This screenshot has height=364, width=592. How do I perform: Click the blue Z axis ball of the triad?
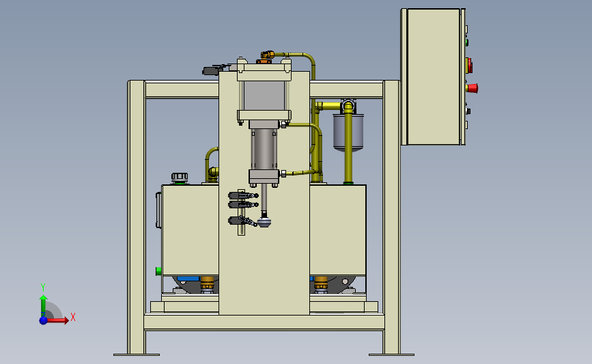[x=44, y=320]
